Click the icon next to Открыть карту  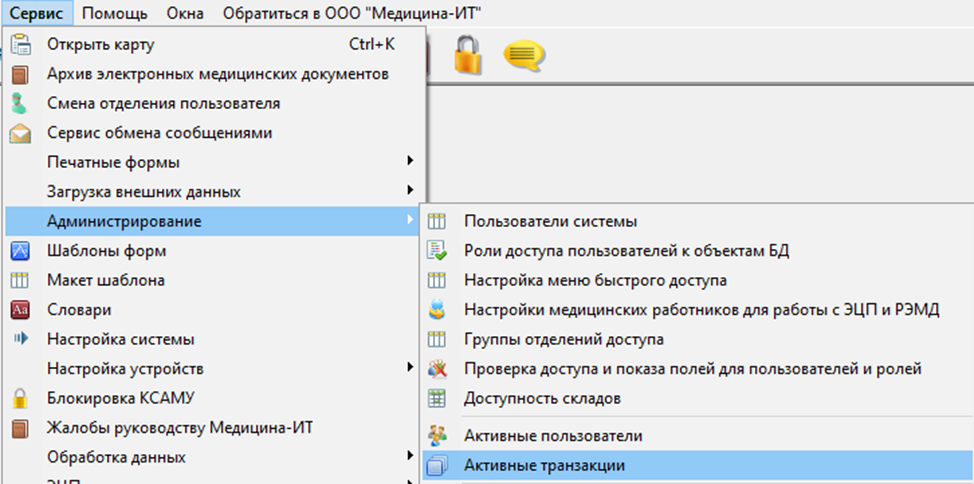(21, 45)
